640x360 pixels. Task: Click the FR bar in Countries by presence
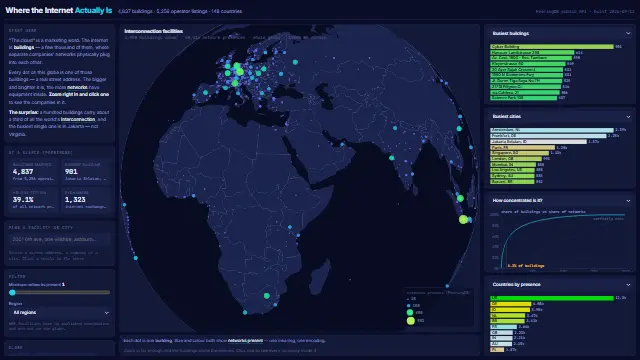tap(503, 327)
